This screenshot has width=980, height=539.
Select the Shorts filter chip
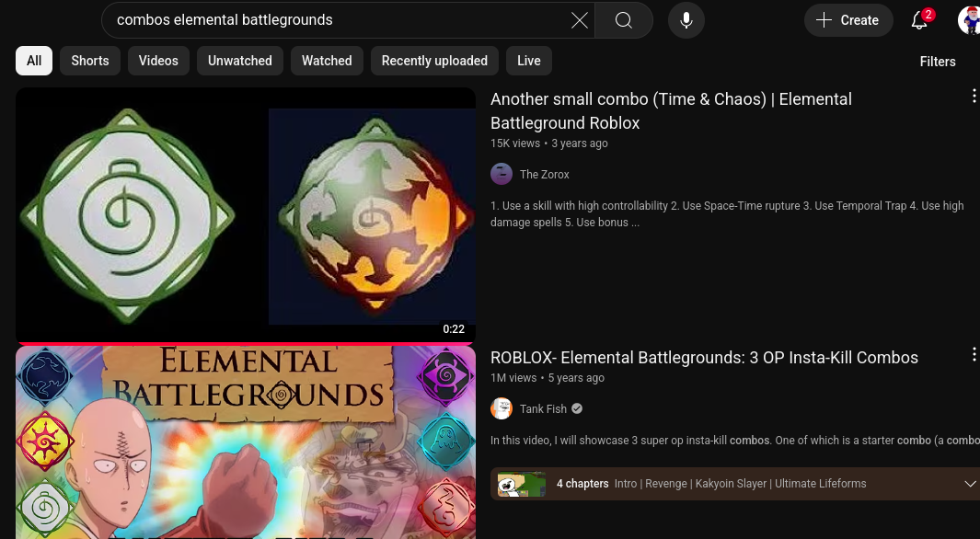(x=90, y=61)
